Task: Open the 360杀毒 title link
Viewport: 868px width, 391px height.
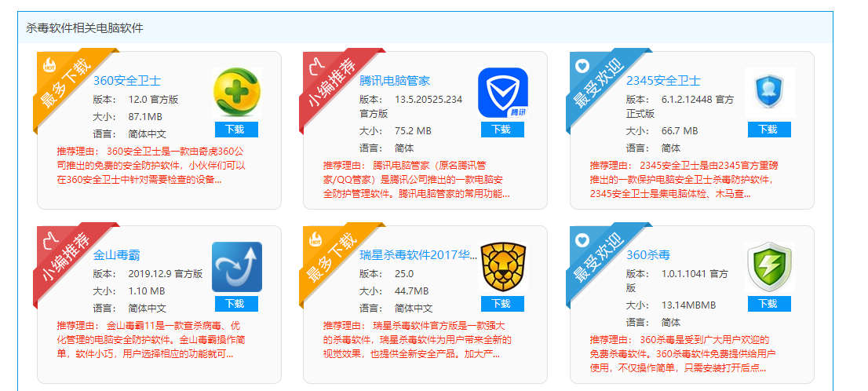Action: 648,255
